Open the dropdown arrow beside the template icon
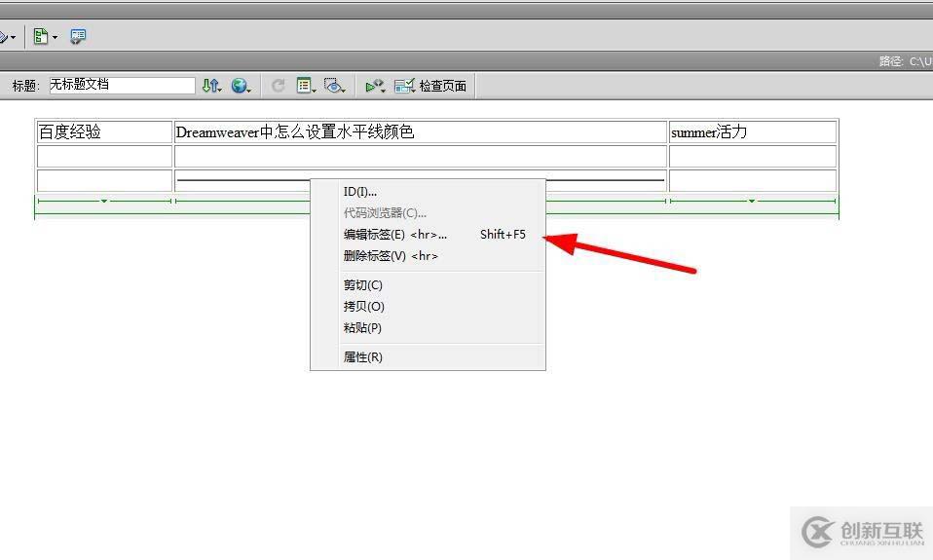The width and height of the screenshot is (933, 560). (x=55, y=37)
